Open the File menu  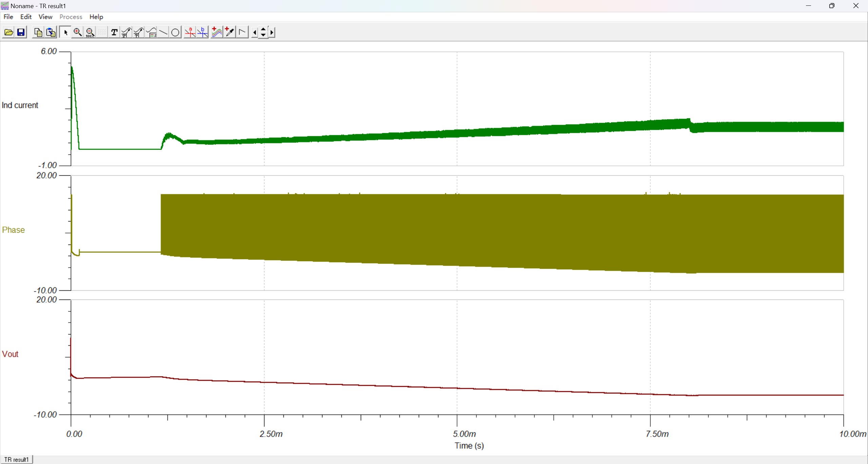click(x=8, y=17)
